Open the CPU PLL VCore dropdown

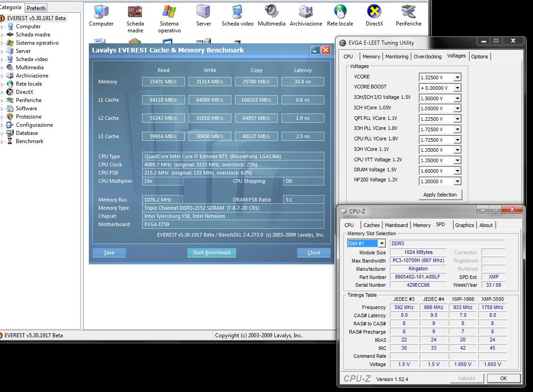pos(457,140)
